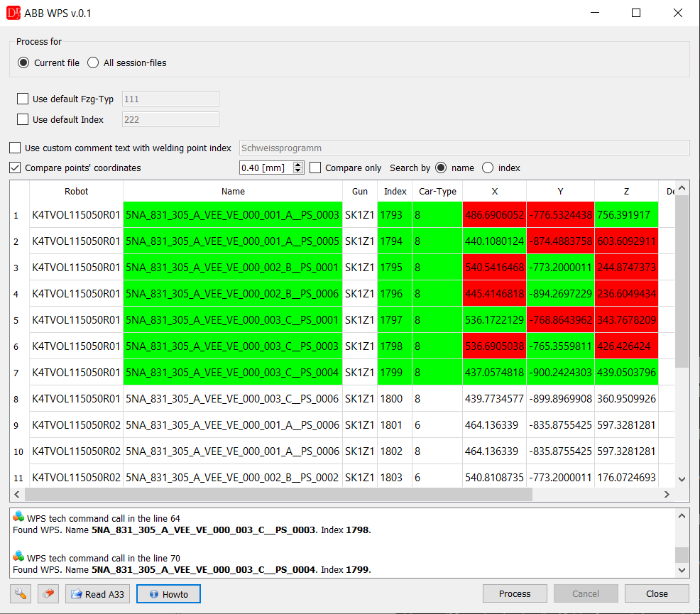Choose Search by index radio button
The height and width of the screenshot is (614, 700).
pos(488,168)
